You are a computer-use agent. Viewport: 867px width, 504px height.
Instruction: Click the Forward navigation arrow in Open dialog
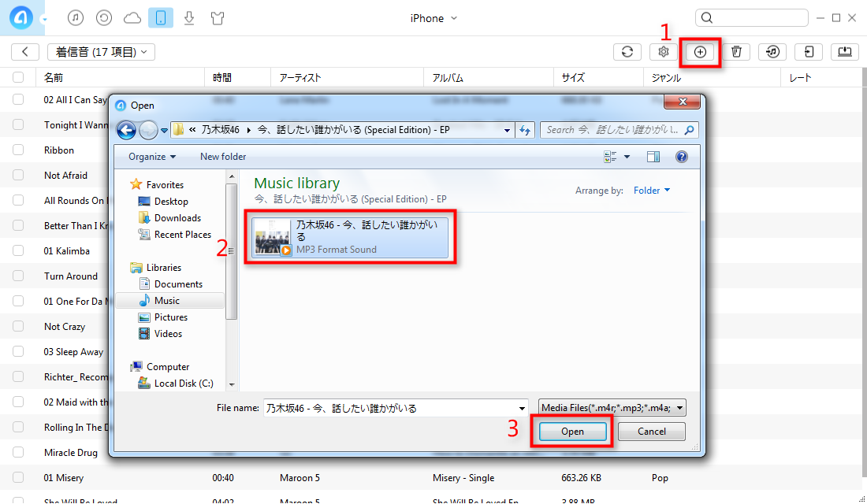(147, 130)
